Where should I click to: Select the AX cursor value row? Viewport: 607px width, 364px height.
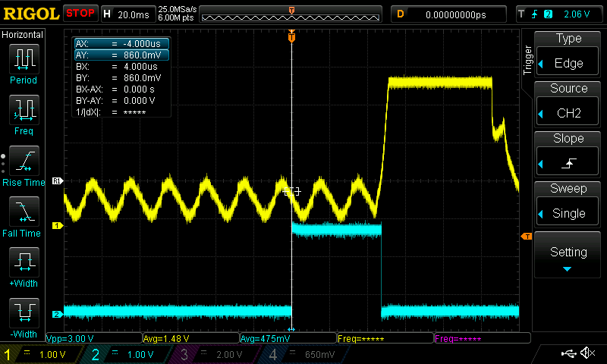pos(121,44)
